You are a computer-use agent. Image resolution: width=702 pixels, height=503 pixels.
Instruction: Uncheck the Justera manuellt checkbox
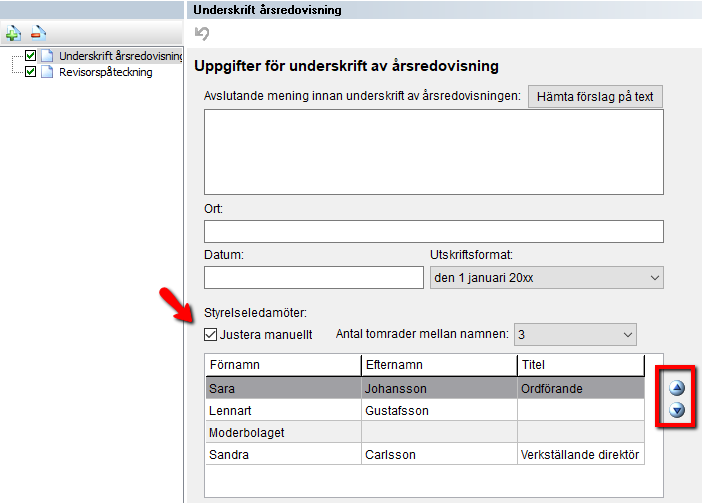pyautogui.click(x=210, y=334)
